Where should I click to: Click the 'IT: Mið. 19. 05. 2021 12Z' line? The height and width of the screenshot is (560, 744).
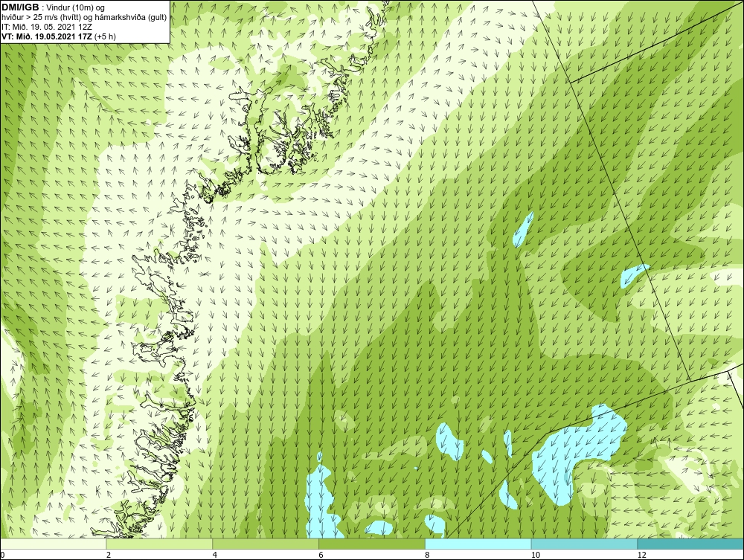pyautogui.click(x=47, y=27)
